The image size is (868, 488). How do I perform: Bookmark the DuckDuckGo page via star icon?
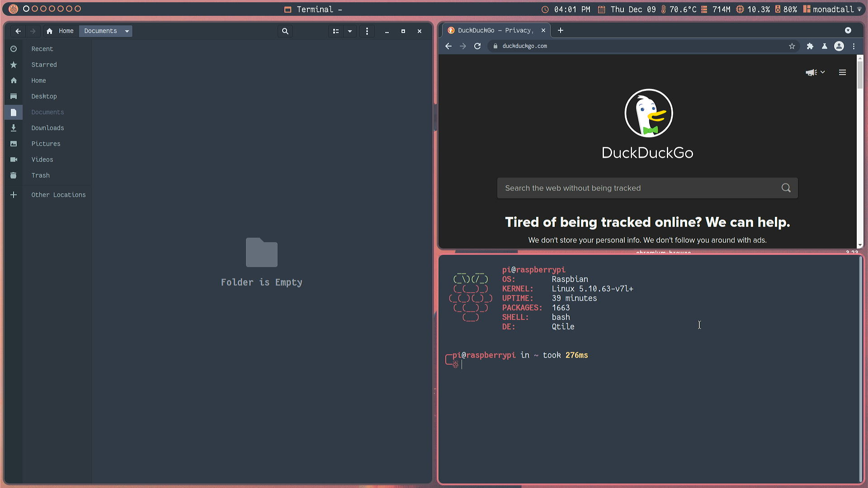(x=792, y=46)
